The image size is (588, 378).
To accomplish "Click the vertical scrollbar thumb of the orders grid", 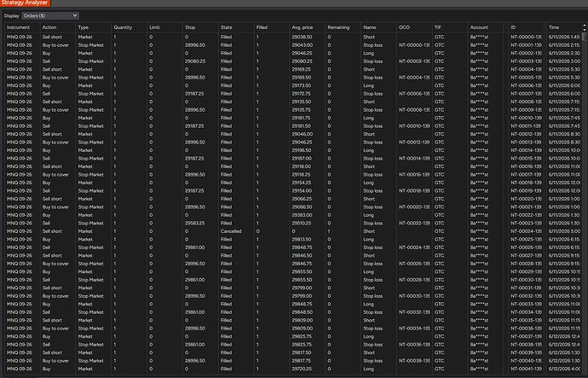I will click(585, 37).
